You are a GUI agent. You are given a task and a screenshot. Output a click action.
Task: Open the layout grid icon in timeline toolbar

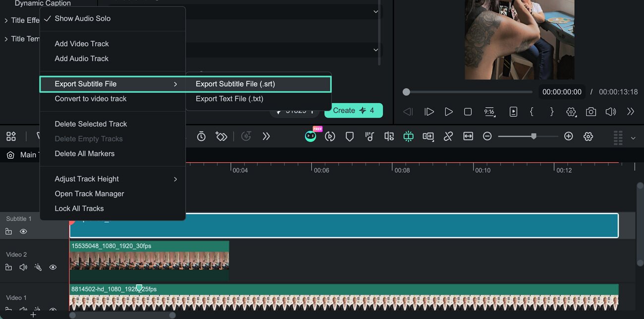(x=11, y=136)
